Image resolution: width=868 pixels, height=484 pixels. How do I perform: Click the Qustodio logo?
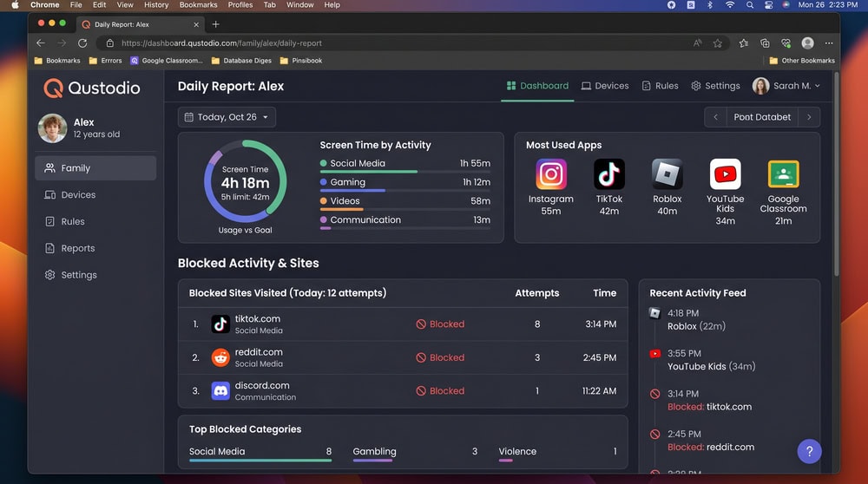click(92, 88)
